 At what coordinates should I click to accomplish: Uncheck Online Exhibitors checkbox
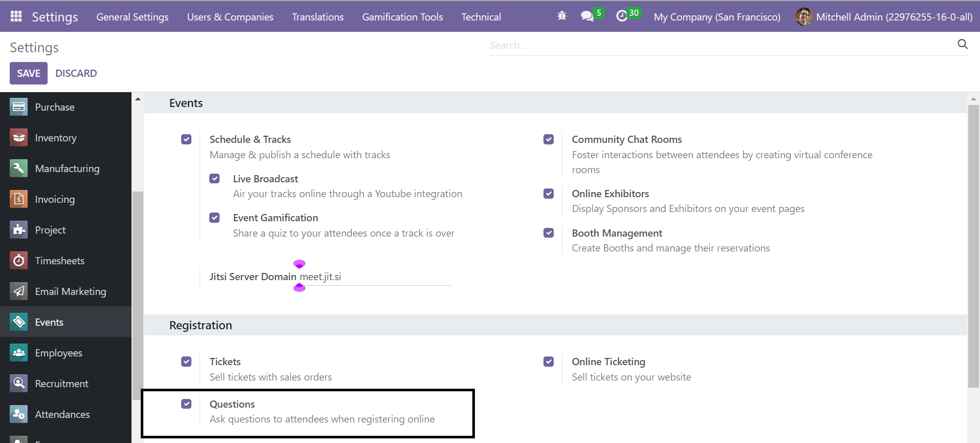coord(549,194)
